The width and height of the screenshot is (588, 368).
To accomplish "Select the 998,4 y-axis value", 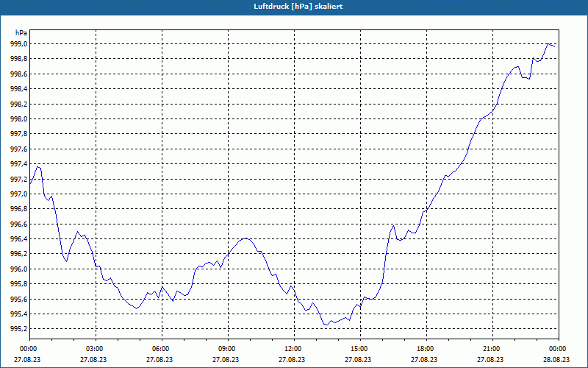I will pyautogui.click(x=19, y=89).
